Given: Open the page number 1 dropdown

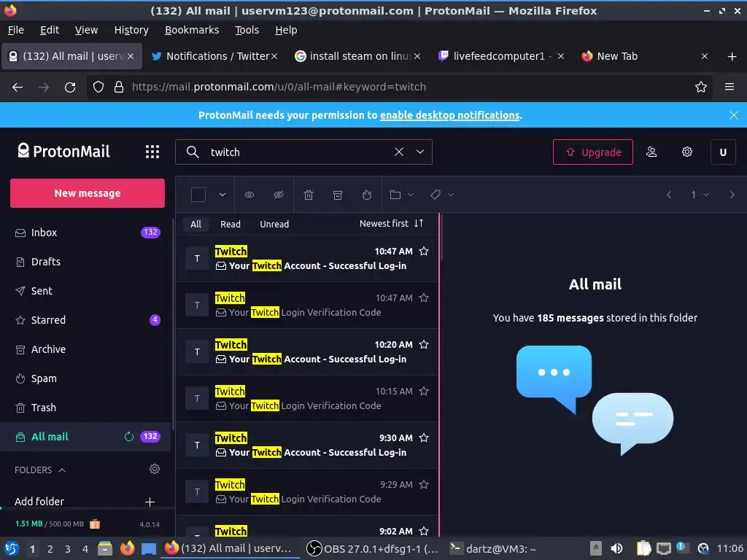Looking at the screenshot, I should click(700, 195).
